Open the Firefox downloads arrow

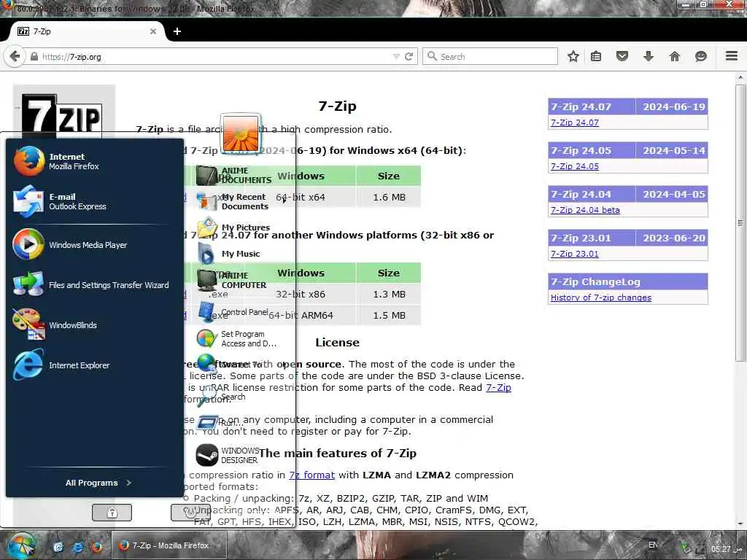(x=649, y=56)
